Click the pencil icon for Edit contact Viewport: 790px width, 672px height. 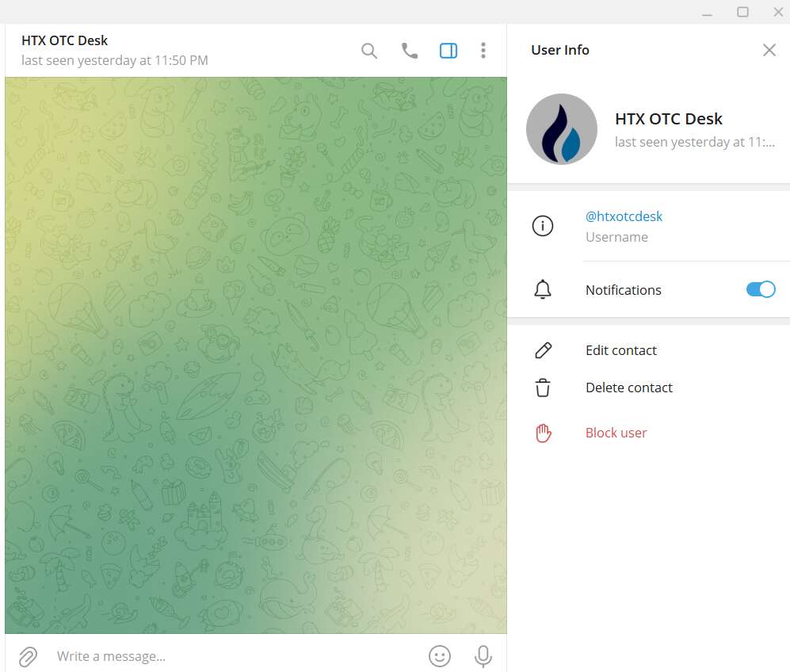pyautogui.click(x=543, y=350)
